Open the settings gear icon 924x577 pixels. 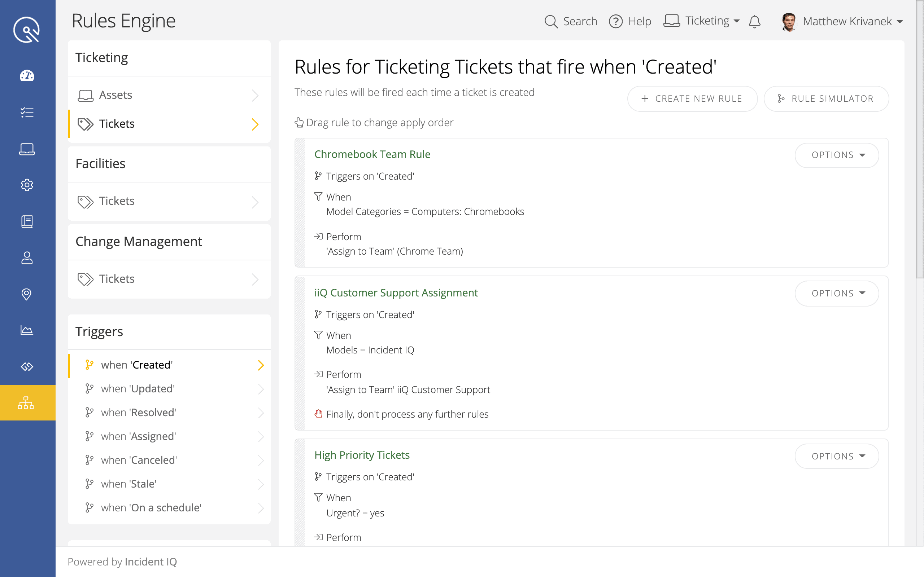point(27,185)
